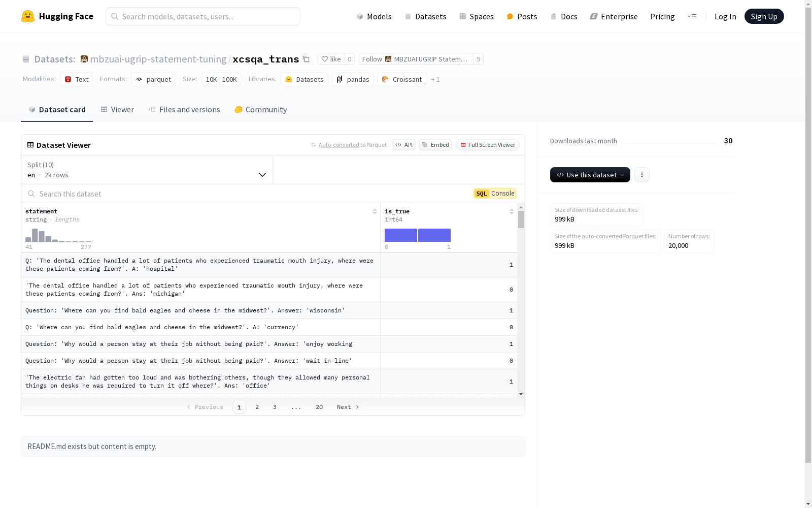This screenshot has width=812, height=508.
Task: Click the Sign Up button
Action: click(x=764, y=16)
